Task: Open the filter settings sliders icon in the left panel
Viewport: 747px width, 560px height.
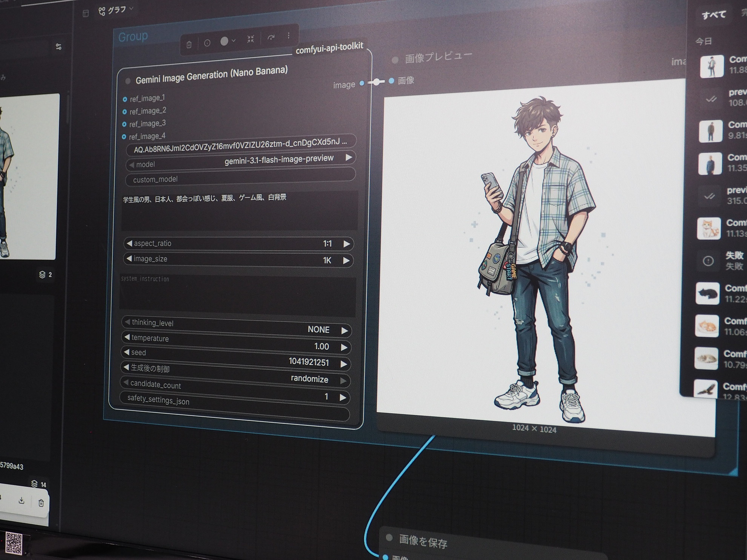Action: click(x=58, y=47)
